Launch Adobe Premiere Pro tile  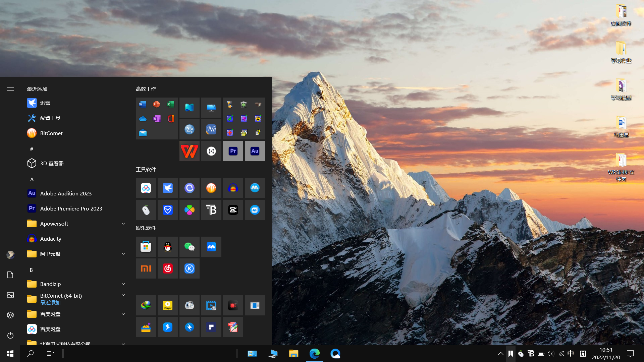click(x=233, y=151)
